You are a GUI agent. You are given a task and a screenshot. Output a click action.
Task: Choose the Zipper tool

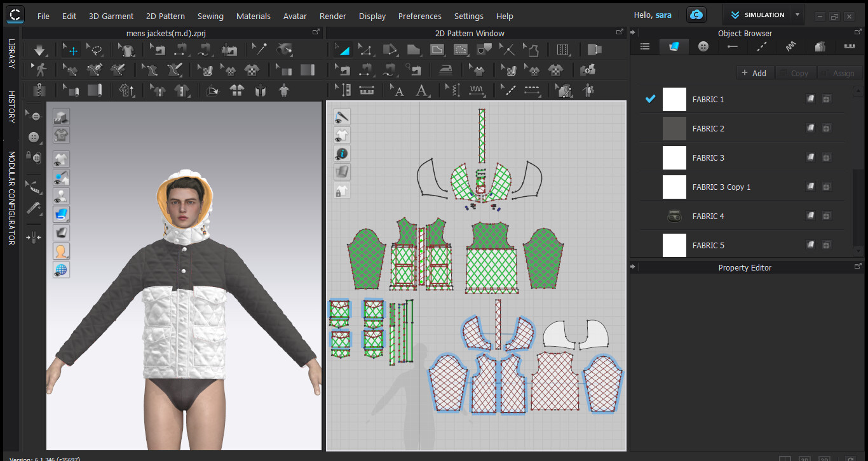[x=39, y=90]
